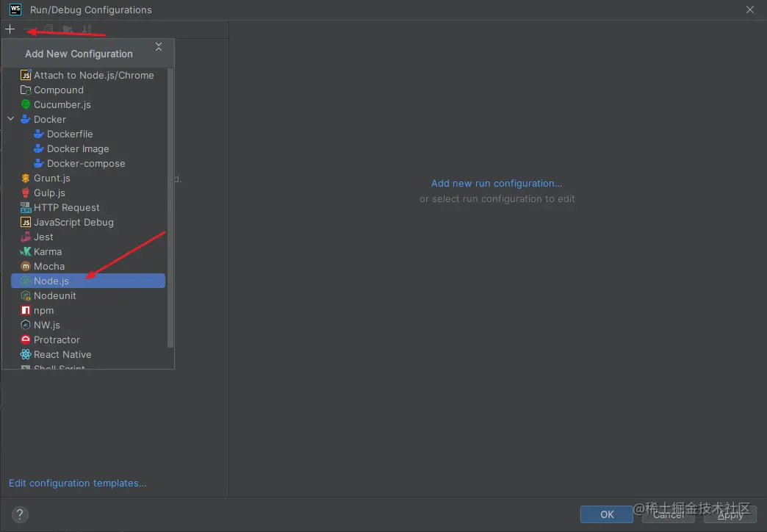Click the whale icon beside Docker-compose

39,163
